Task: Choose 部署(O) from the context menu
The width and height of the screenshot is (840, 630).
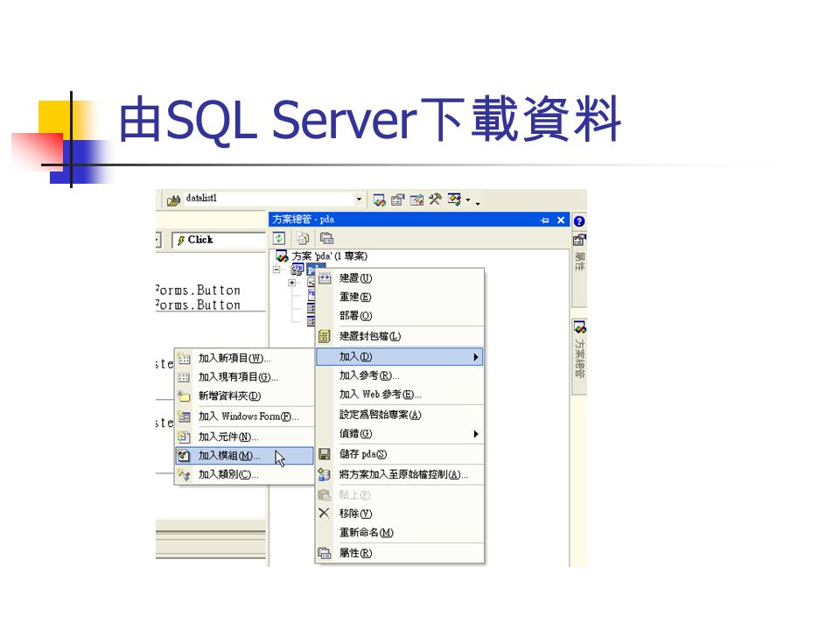Action: 399,316
